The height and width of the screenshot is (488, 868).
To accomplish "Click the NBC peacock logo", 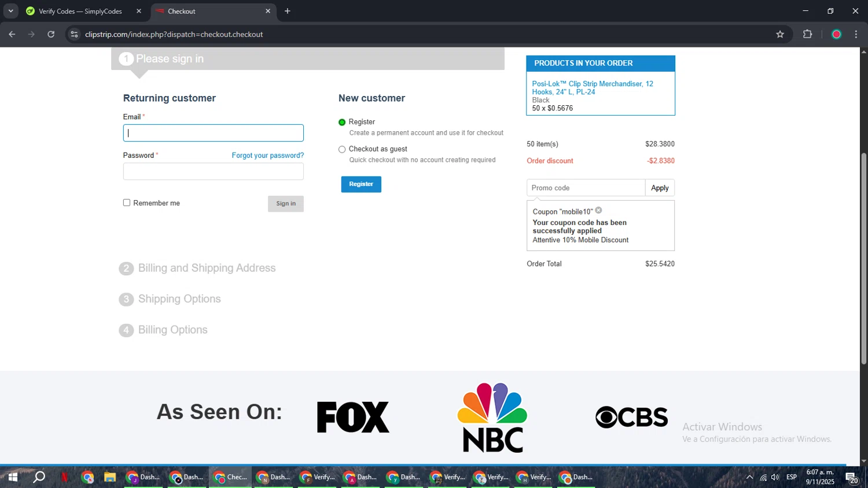I will click(492, 417).
